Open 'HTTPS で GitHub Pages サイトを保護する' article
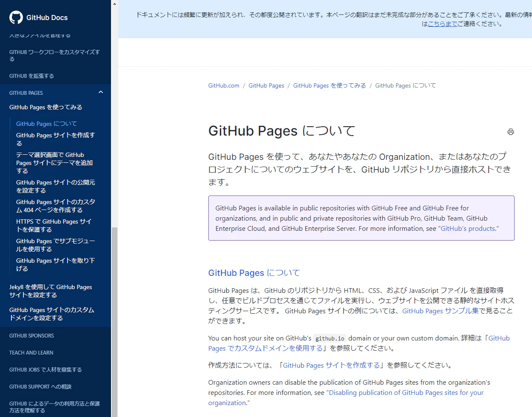This screenshot has width=532, height=417. pyautogui.click(x=54, y=225)
